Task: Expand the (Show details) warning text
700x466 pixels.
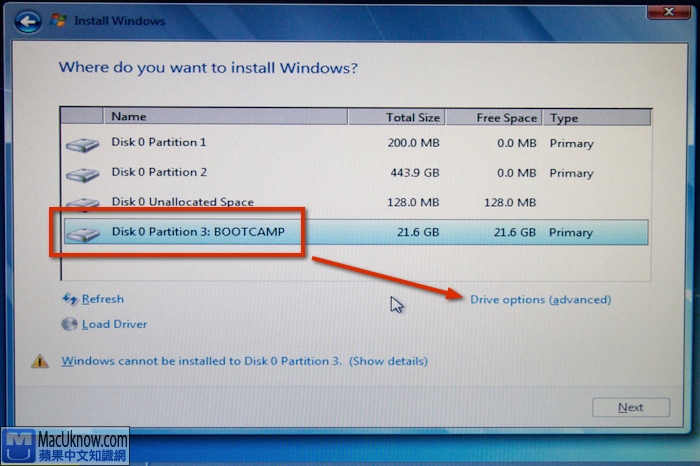Action: pos(388,361)
